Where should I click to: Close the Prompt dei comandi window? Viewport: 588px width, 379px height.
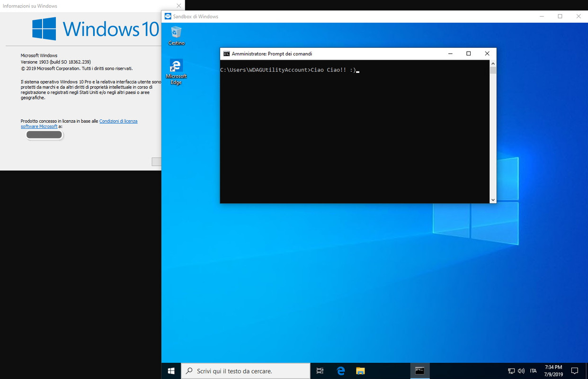tap(487, 54)
